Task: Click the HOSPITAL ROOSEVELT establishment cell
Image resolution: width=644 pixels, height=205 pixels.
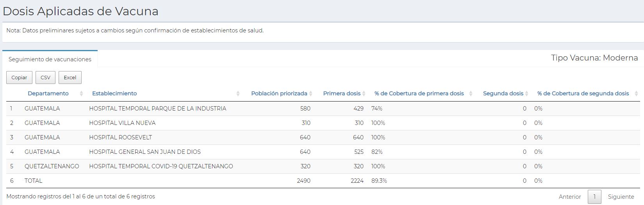Action: pos(120,137)
